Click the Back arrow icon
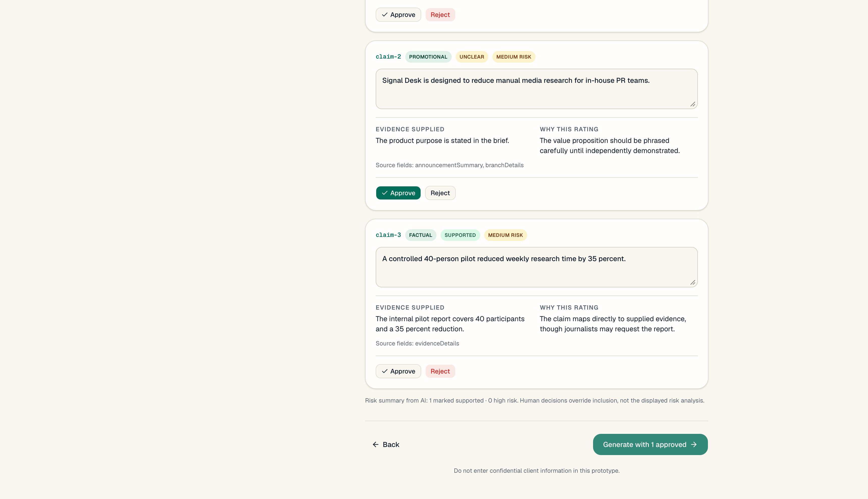Screen dimensions: 868x499 click(x=375, y=444)
